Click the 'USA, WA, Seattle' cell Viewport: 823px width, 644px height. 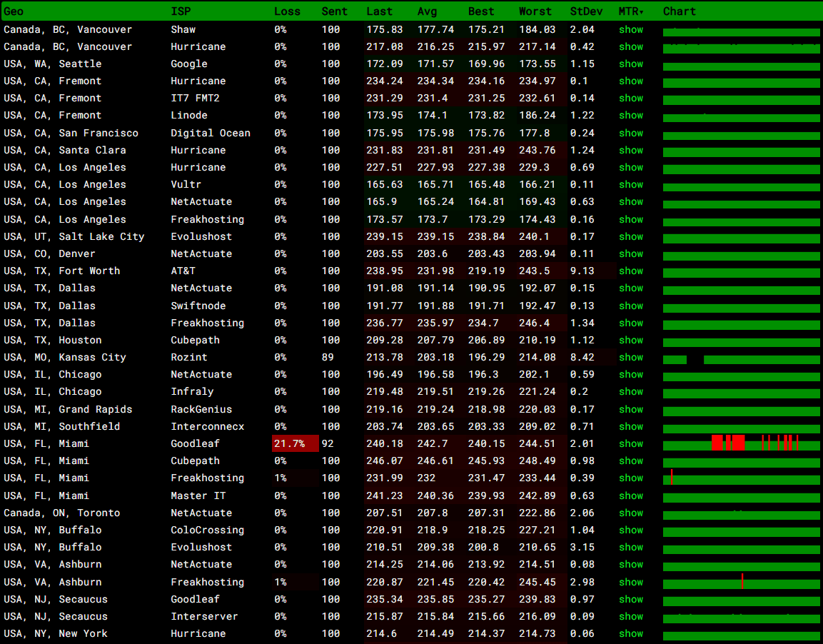tap(53, 64)
